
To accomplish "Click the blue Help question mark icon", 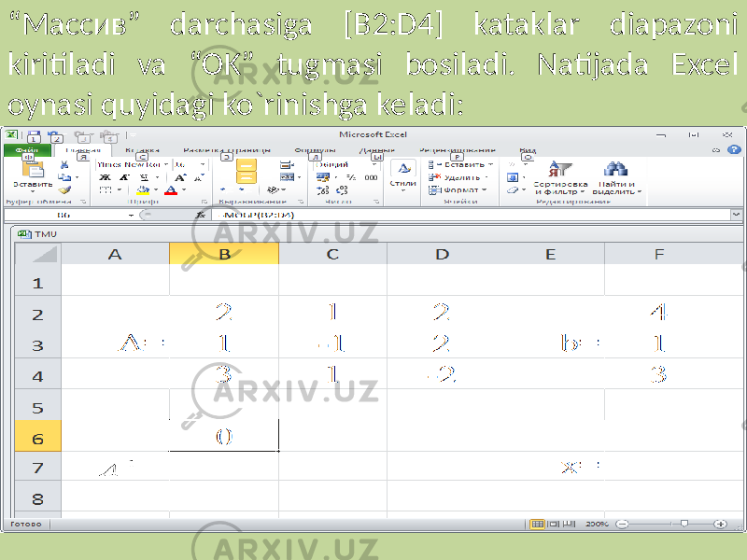I will [x=734, y=149].
